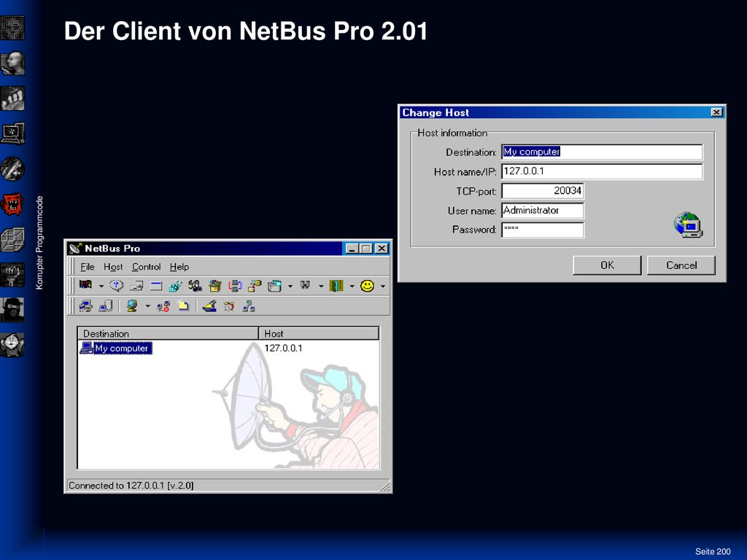Expand dropdown beside smiley face icon

(x=382, y=286)
